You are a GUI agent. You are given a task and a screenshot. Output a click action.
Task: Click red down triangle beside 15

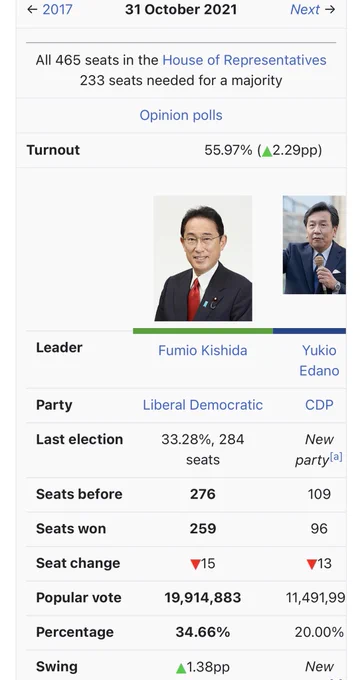195,564
